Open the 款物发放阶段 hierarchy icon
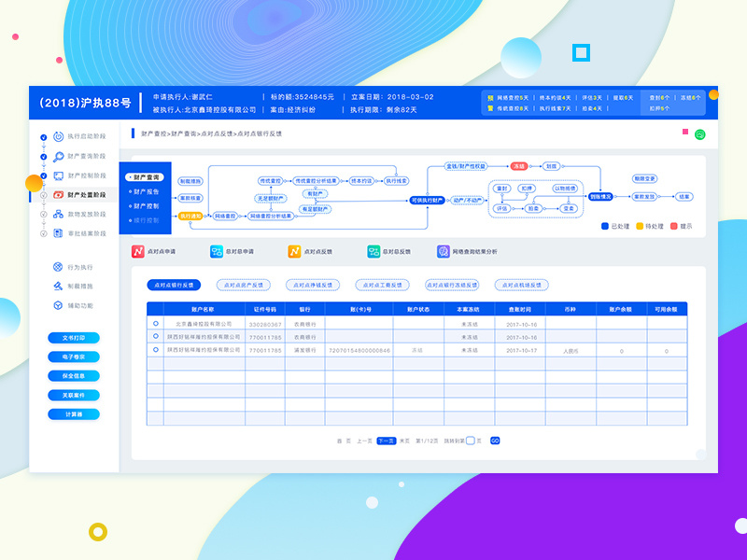This screenshot has height=560, width=747. 59,214
